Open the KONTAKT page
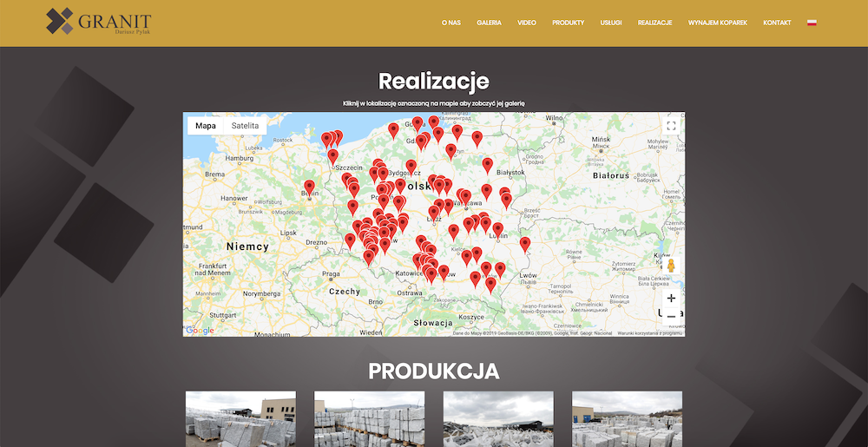The height and width of the screenshot is (447, 868). [777, 23]
